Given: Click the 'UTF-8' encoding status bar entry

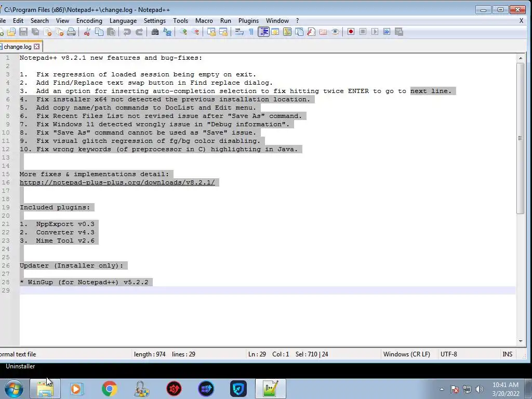Looking at the screenshot, I should pos(448,354).
